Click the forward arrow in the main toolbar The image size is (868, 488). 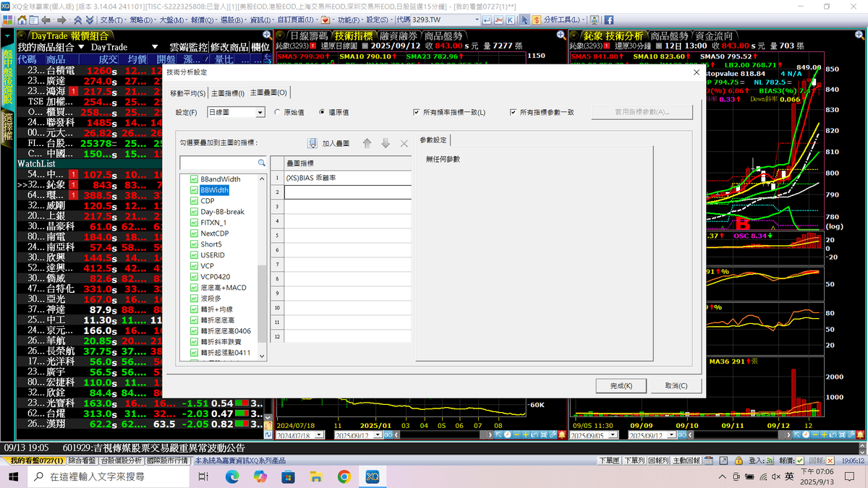pyautogui.click(x=62, y=20)
